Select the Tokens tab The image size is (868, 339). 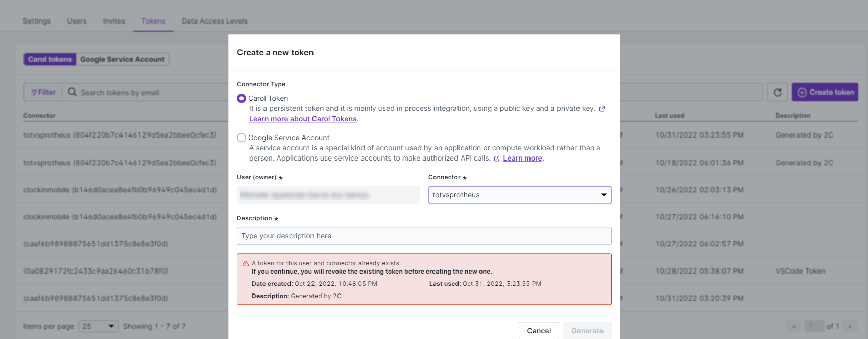[x=153, y=21]
